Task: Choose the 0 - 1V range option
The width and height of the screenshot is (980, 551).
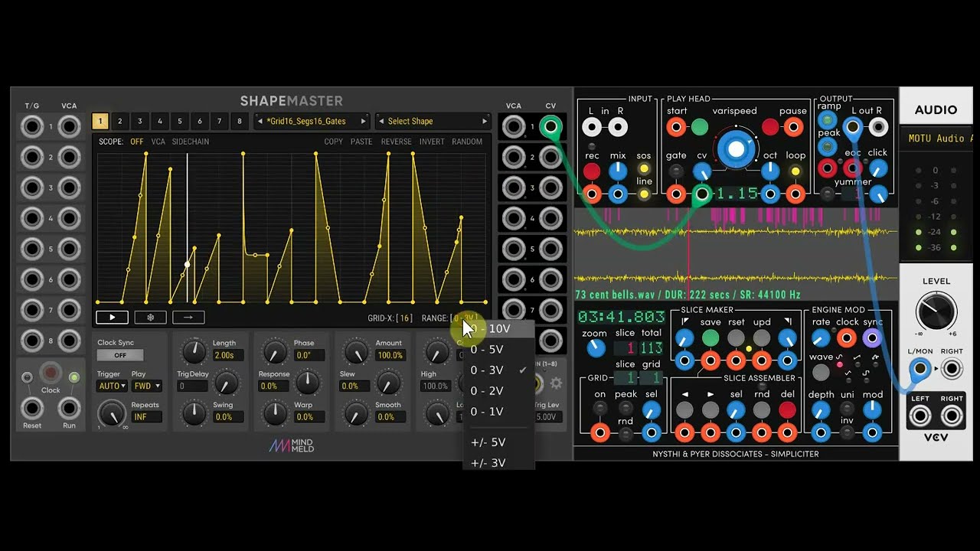Action: [498, 412]
